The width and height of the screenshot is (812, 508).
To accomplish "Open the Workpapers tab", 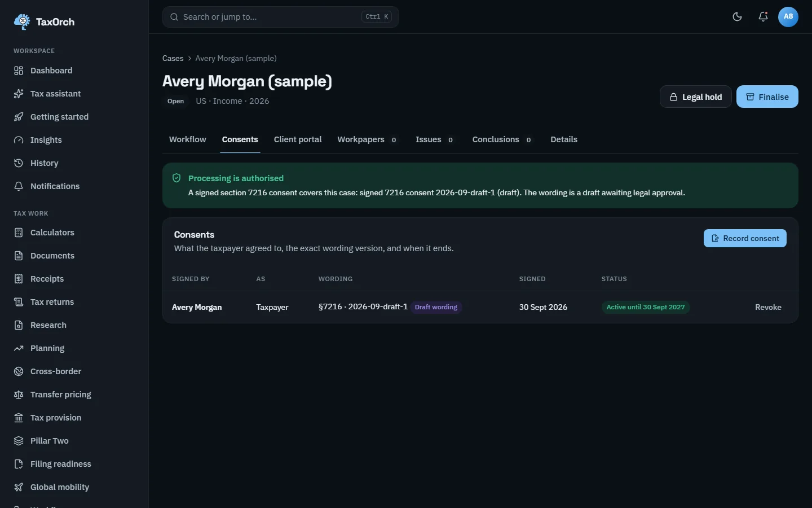I will (368, 139).
